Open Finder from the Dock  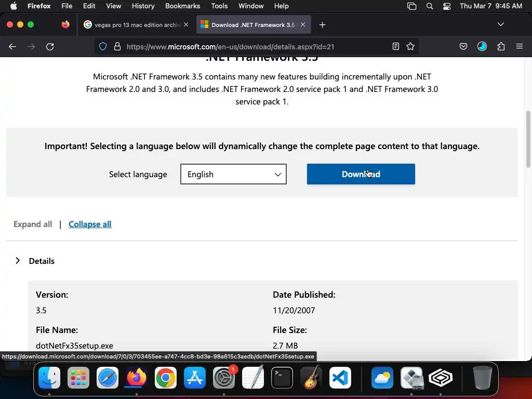pos(49,378)
